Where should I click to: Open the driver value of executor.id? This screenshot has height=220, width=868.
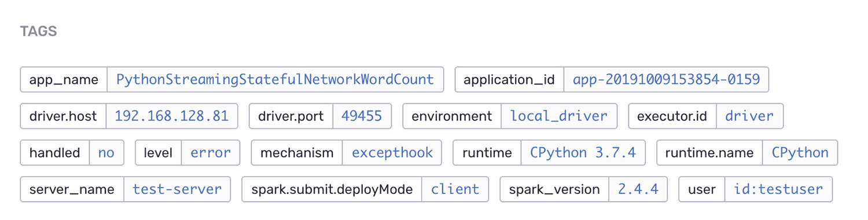click(750, 116)
